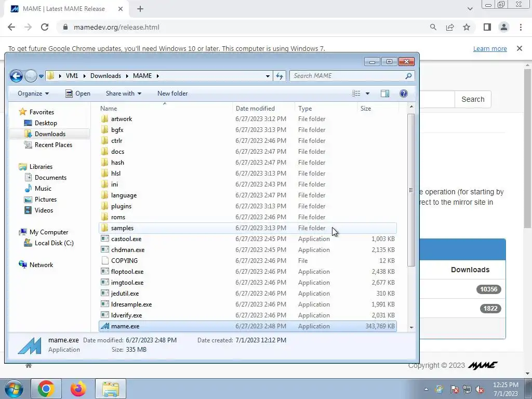Click the Explorer forward navigation arrow
Viewport: 532px width, 399px height.
[x=31, y=76]
